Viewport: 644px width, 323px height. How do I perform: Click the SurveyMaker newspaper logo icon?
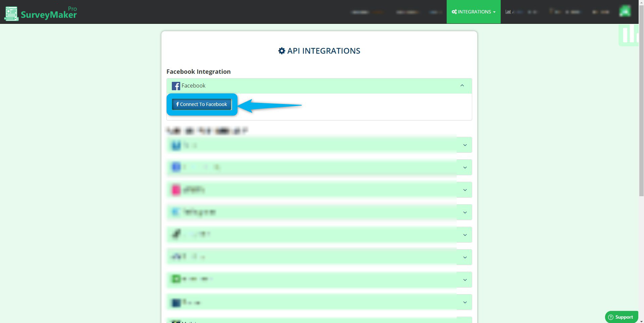point(11,13)
